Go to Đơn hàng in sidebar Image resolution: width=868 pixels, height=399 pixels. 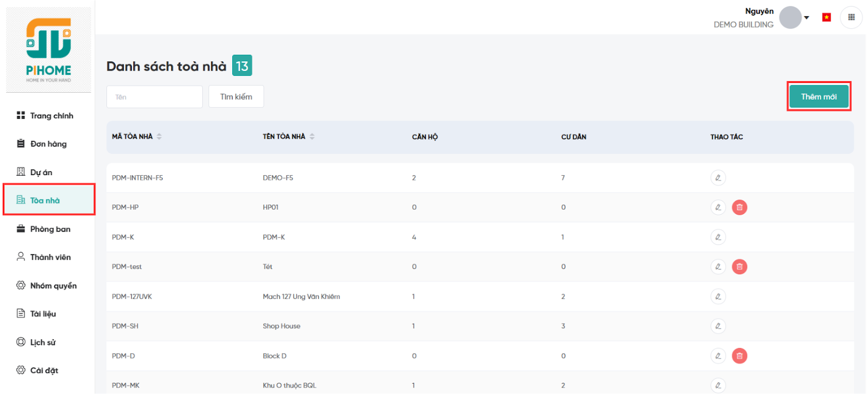click(x=48, y=144)
